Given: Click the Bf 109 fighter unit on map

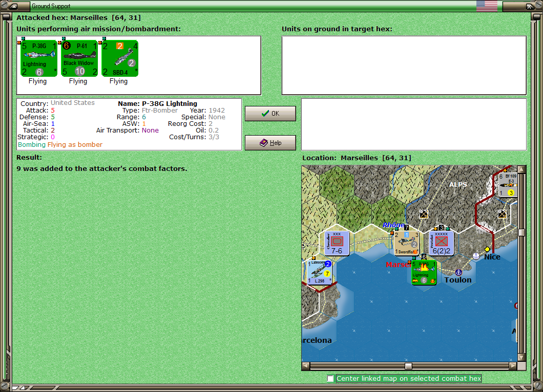Looking at the screenshot, I should (508, 185).
